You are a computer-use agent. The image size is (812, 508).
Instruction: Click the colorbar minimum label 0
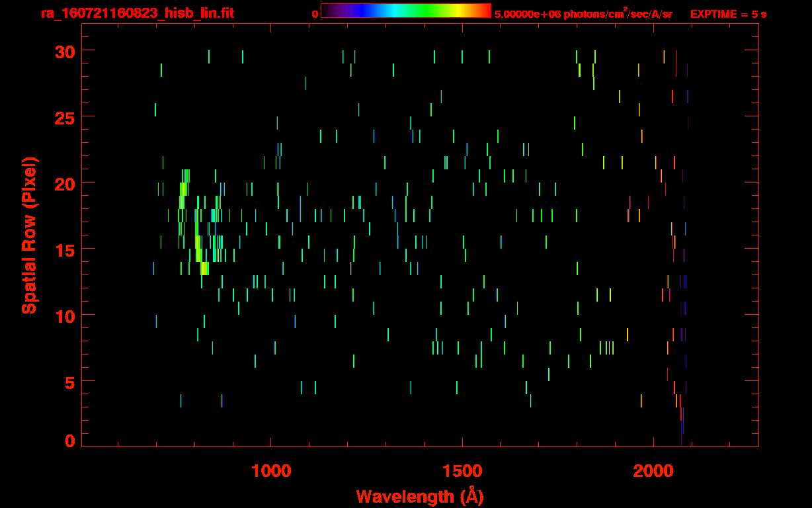pos(315,14)
